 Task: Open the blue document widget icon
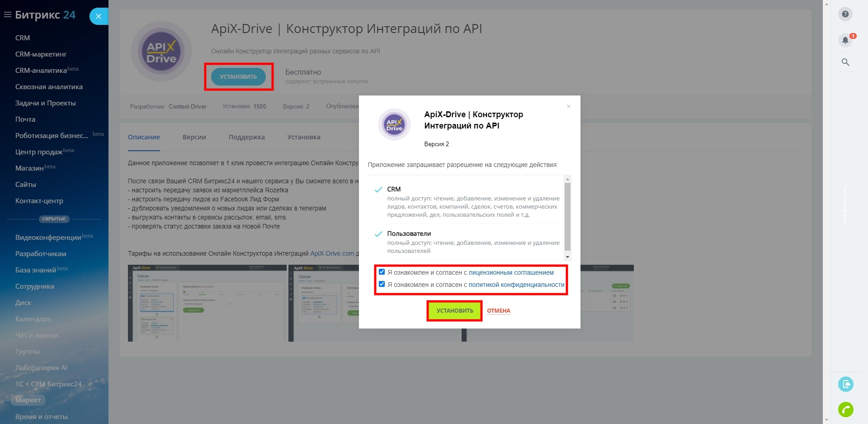point(845,384)
